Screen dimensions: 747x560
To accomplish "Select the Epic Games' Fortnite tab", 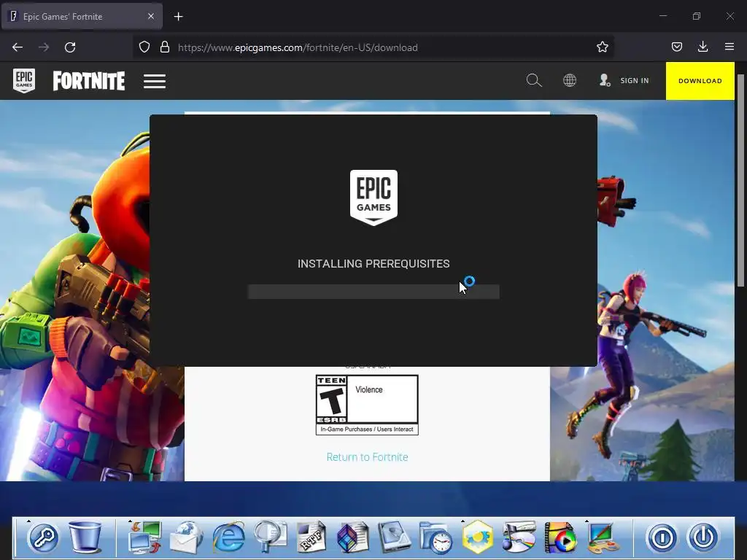I will click(82, 17).
